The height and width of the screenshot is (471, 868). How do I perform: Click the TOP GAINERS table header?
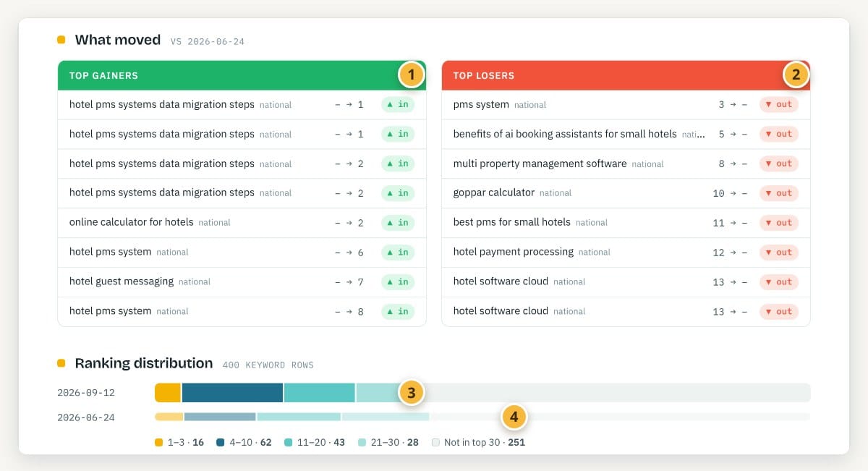tap(242, 75)
